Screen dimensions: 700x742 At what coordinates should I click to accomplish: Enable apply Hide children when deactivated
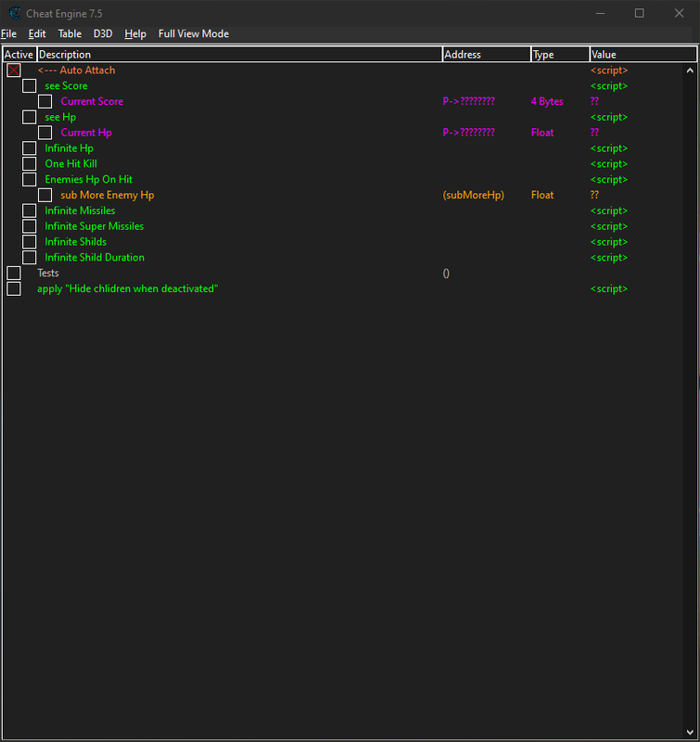pyautogui.click(x=14, y=288)
